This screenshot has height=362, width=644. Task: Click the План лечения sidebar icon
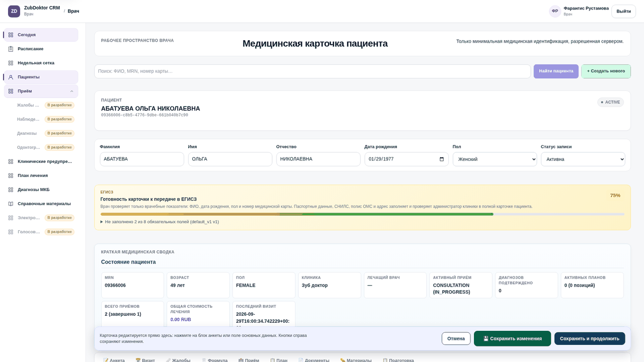(x=11, y=175)
